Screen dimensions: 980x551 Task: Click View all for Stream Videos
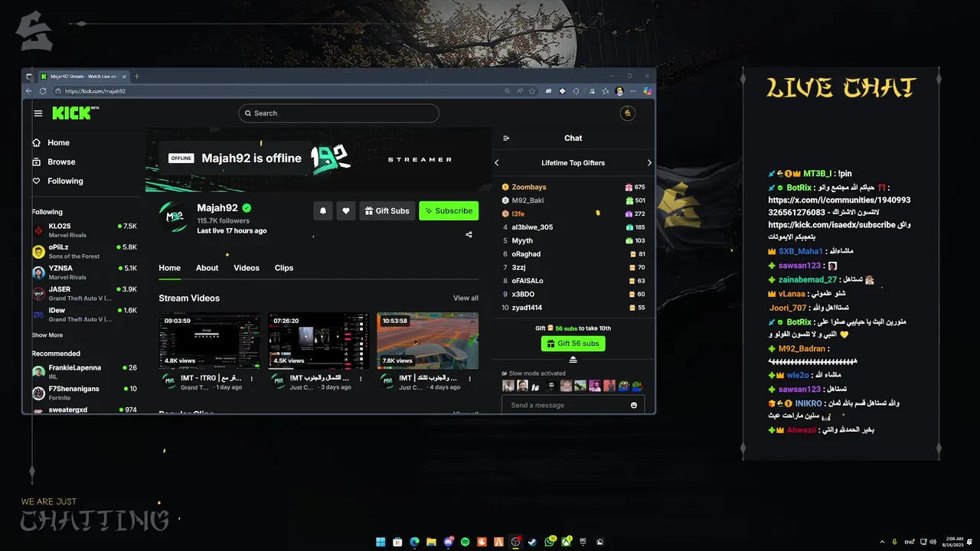tap(465, 298)
